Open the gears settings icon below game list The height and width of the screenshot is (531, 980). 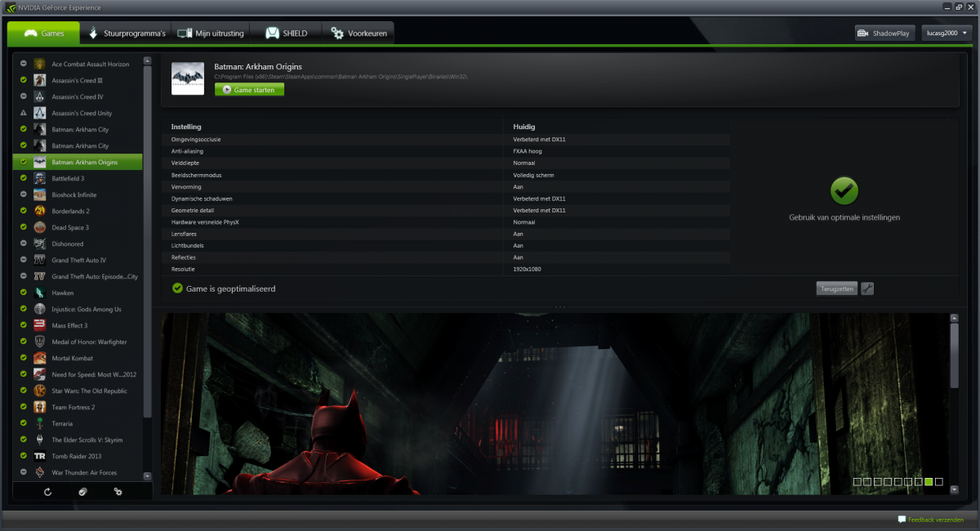[x=118, y=492]
